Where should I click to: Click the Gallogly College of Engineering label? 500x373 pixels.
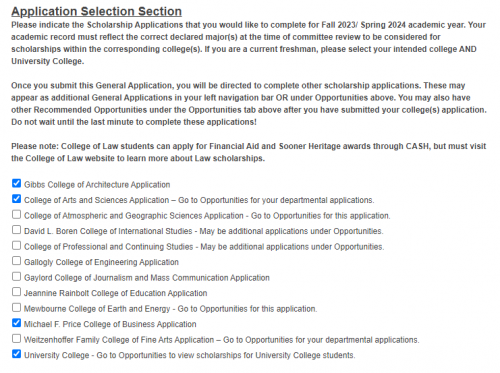pyautogui.click(x=101, y=262)
